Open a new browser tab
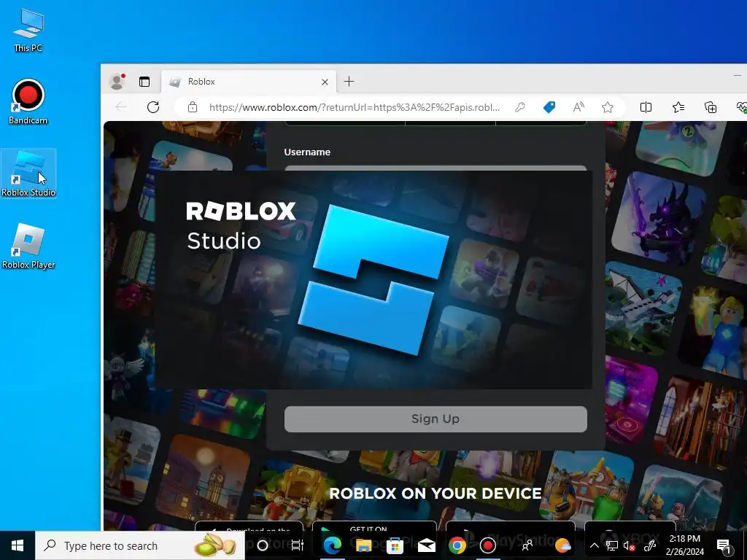This screenshot has width=747, height=560. [349, 82]
